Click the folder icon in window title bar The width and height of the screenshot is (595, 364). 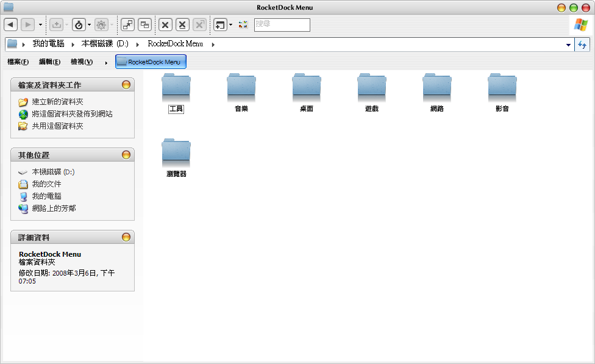click(x=9, y=7)
